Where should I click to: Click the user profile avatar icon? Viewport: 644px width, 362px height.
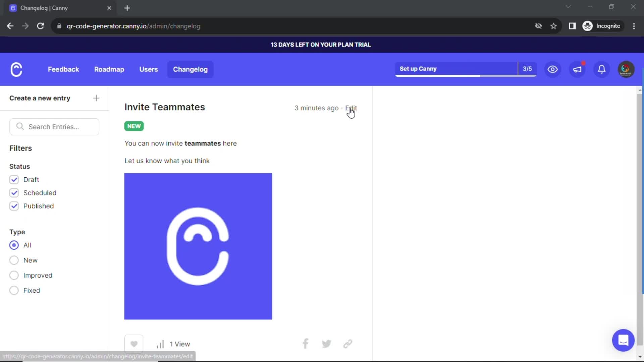pyautogui.click(x=626, y=69)
